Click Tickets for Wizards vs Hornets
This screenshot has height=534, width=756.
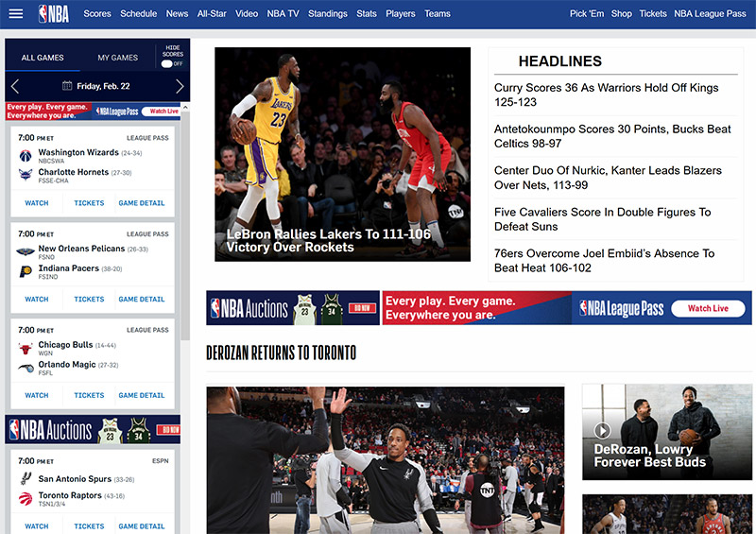pos(89,203)
